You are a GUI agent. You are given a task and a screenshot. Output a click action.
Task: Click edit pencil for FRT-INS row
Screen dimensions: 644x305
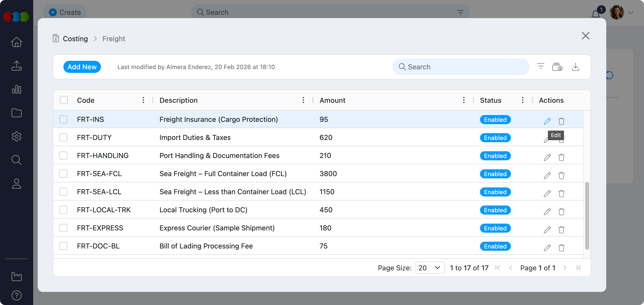[x=547, y=121]
